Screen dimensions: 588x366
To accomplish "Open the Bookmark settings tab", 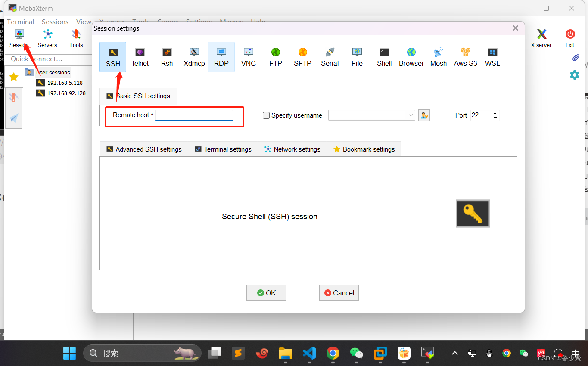I will point(364,149).
